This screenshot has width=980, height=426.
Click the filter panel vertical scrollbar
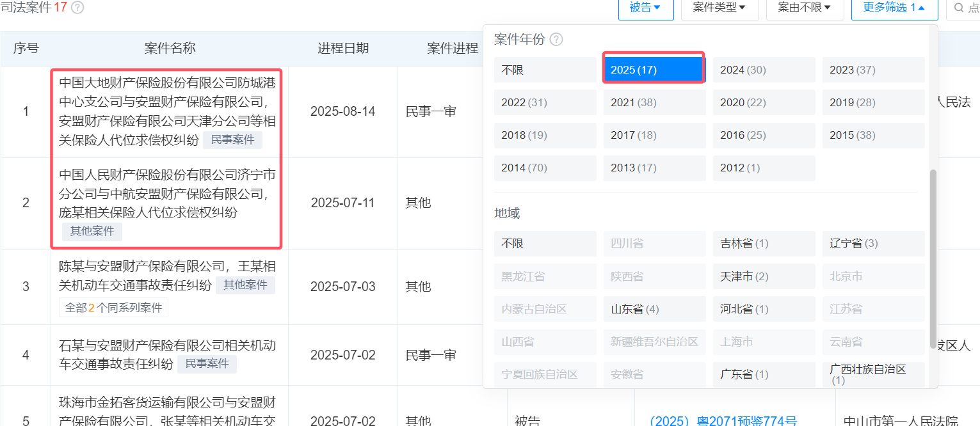(933, 259)
